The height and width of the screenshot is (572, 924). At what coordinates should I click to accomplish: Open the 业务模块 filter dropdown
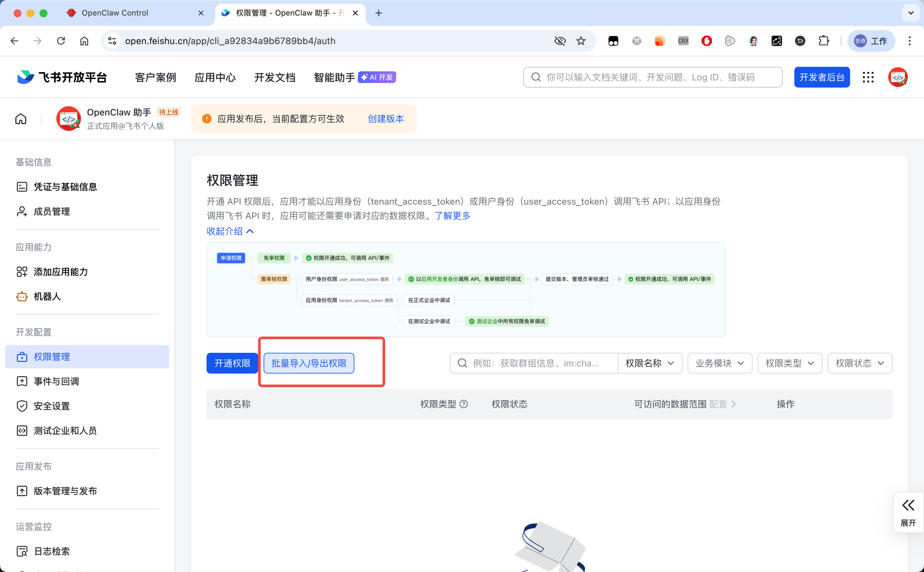pos(719,363)
